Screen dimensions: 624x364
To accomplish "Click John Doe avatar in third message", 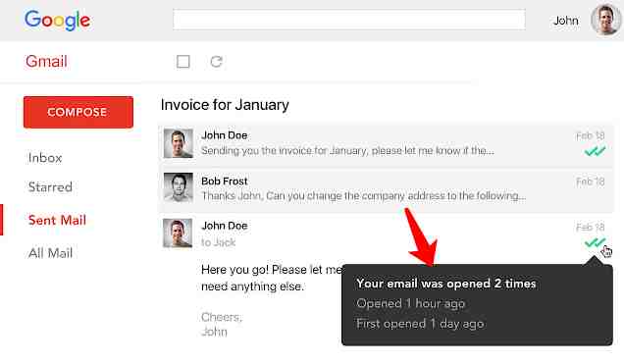I will click(x=178, y=234).
